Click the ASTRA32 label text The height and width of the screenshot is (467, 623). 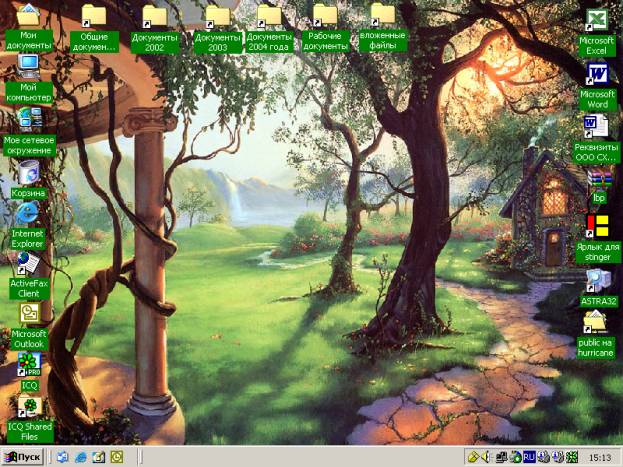(x=598, y=301)
